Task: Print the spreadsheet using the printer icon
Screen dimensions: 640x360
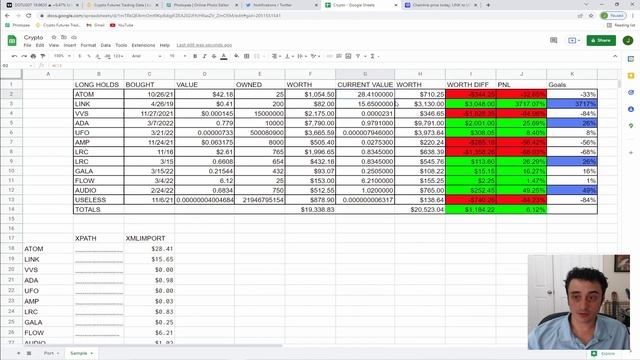Action: pos(33,56)
